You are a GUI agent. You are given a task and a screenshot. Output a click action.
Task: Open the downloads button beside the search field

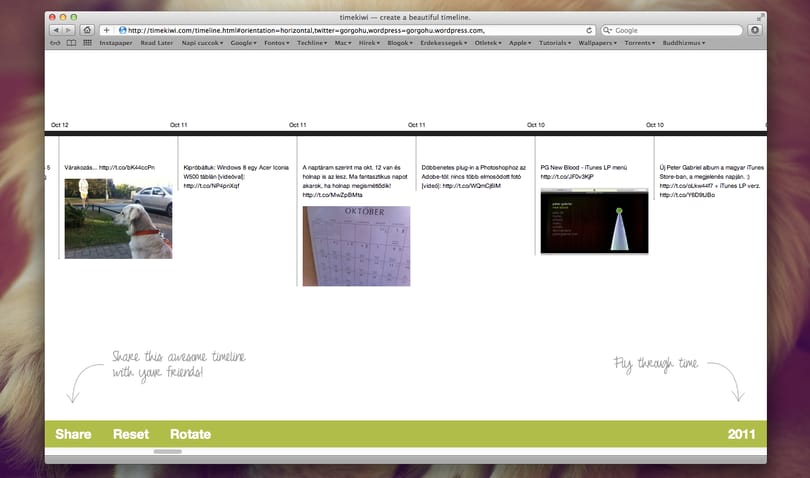pyautogui.click(x=755, y=30)
